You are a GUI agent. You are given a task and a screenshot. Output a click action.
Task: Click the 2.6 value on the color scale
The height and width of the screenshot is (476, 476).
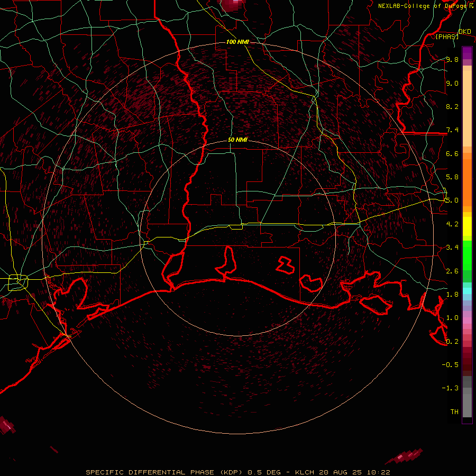(x=452, y=271)
